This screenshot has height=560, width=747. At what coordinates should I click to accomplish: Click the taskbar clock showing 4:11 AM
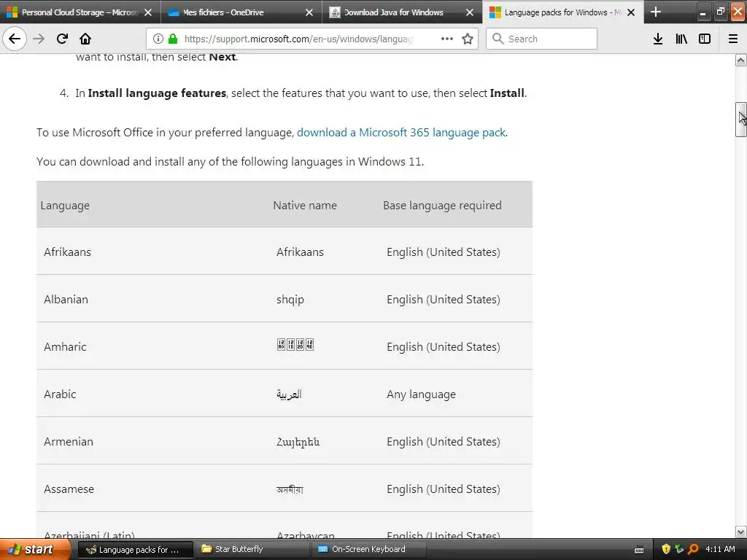(720, 549)
